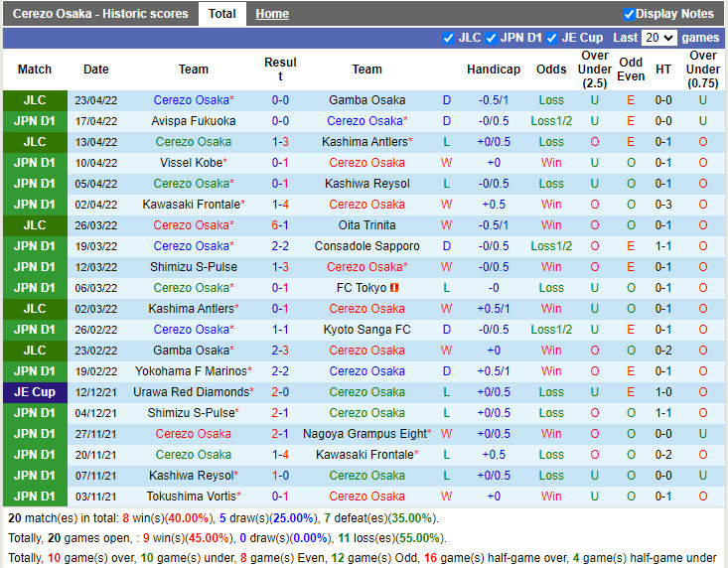Click the JE Cup label on 12/12/21
Screen dimensions: 728x568
[x=35, y=392]
